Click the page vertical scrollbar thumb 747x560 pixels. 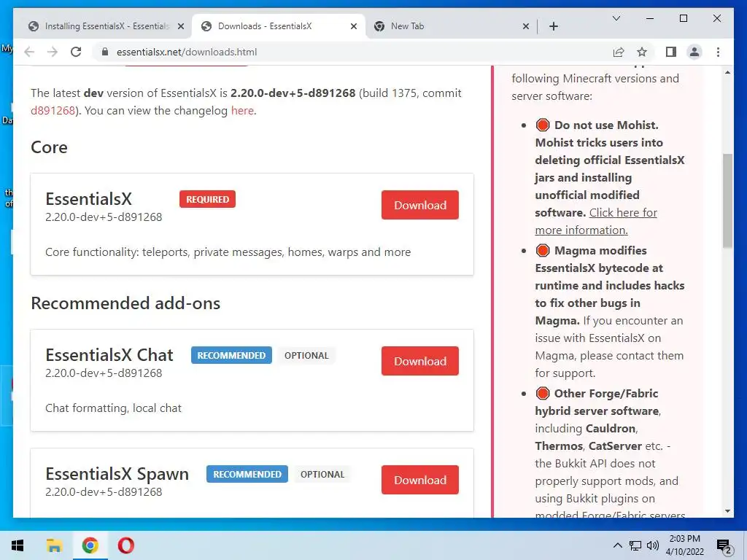click(727, 201)
